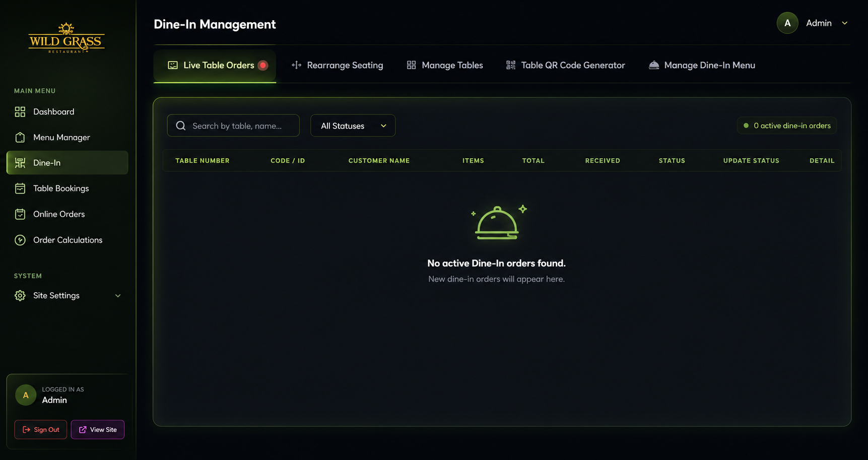The height and width of the screenshot is (460, 868).
Task: Click the red live indicator dot
Action: tap(263, 65)
